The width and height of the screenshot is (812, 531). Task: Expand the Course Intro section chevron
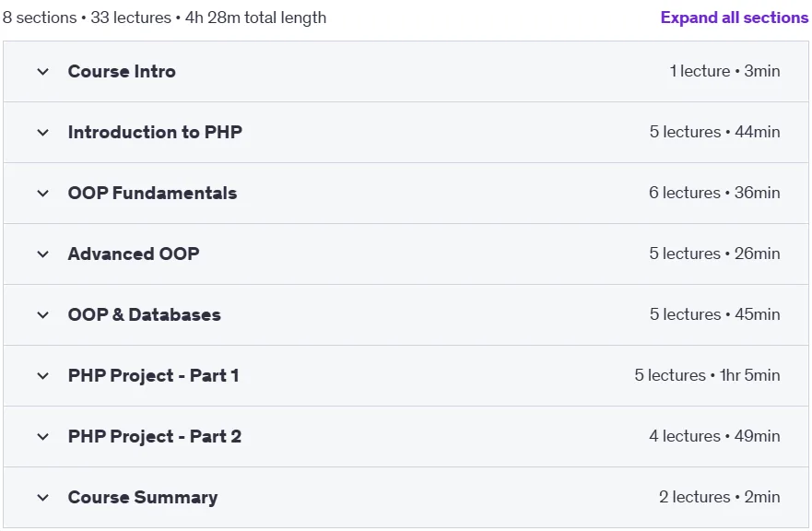point(43,72)
